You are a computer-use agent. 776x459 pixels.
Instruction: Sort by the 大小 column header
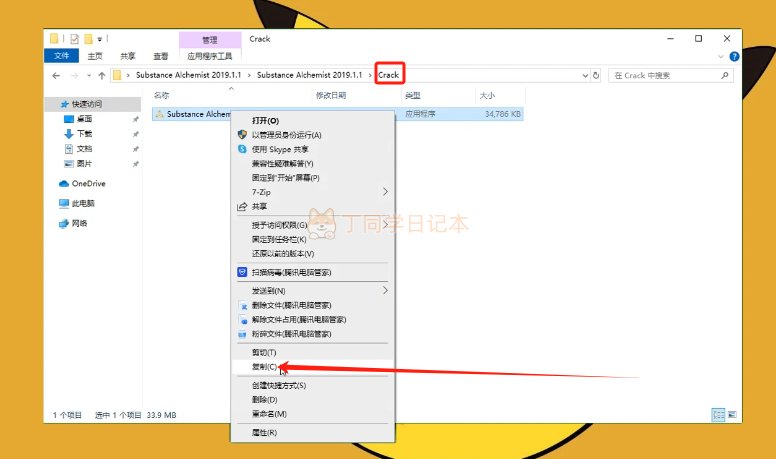coord(487,95)
